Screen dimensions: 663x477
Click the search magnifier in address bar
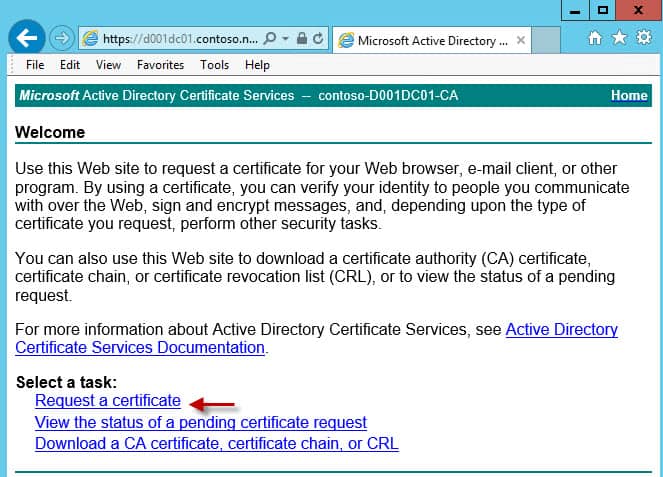(x=270, y=38)
